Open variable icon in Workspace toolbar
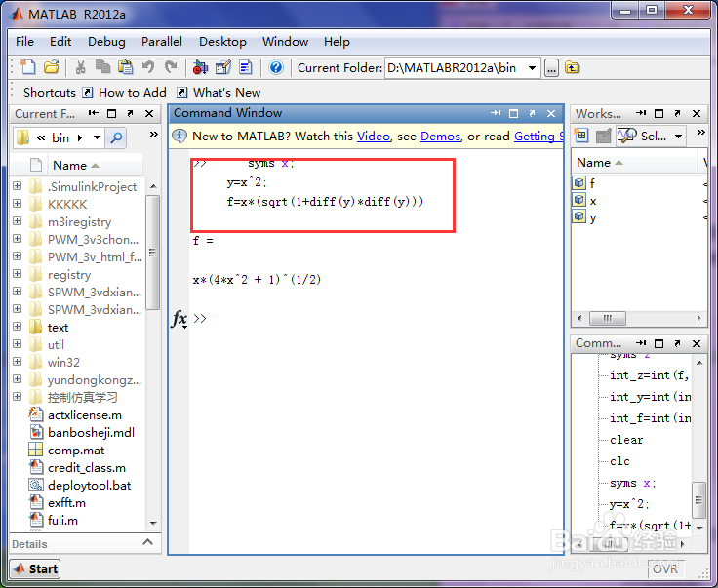 click(x=604, y=136)
